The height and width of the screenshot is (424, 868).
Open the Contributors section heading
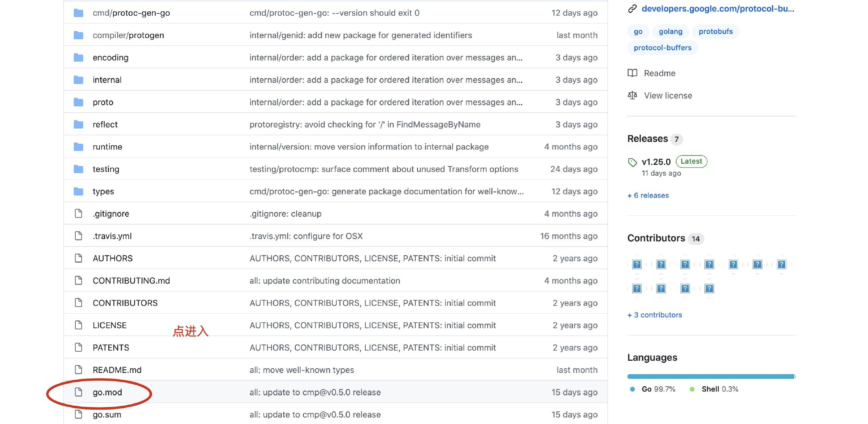656,238
